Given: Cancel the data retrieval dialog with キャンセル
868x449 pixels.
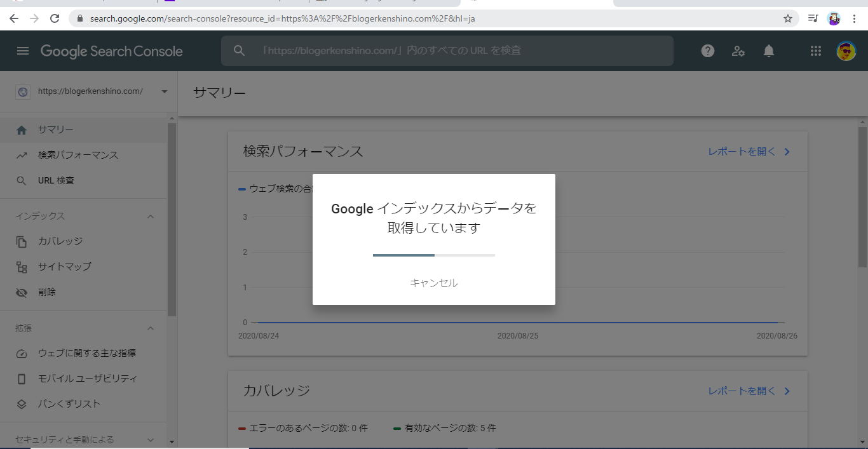Looking at the screenshot, I should pos(434,283).
